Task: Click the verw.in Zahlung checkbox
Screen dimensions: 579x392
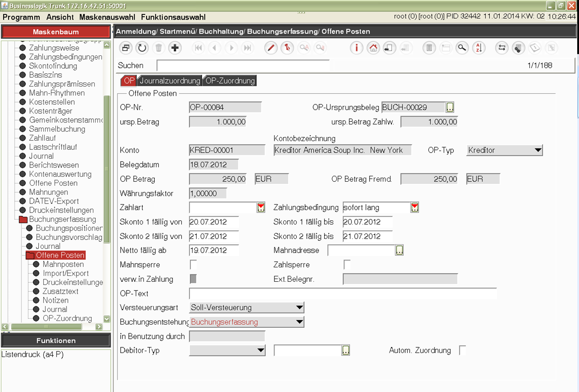Action: click(193, 279)
